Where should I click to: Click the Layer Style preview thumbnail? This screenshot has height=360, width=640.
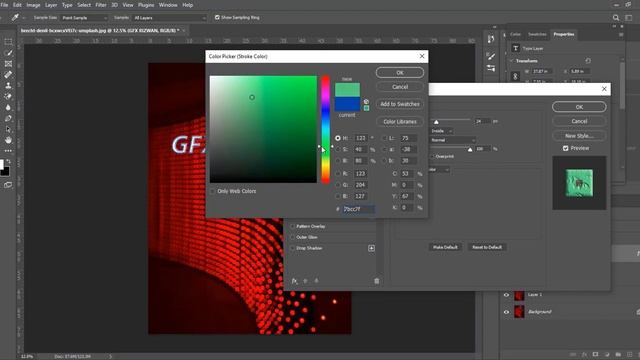(x=579, y=183)
